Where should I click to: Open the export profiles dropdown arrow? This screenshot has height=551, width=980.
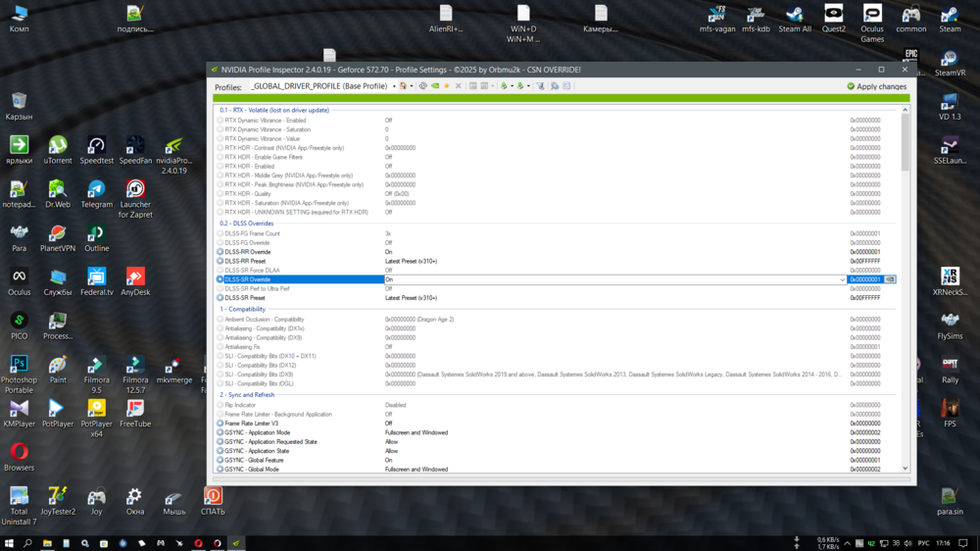(512, 86)
